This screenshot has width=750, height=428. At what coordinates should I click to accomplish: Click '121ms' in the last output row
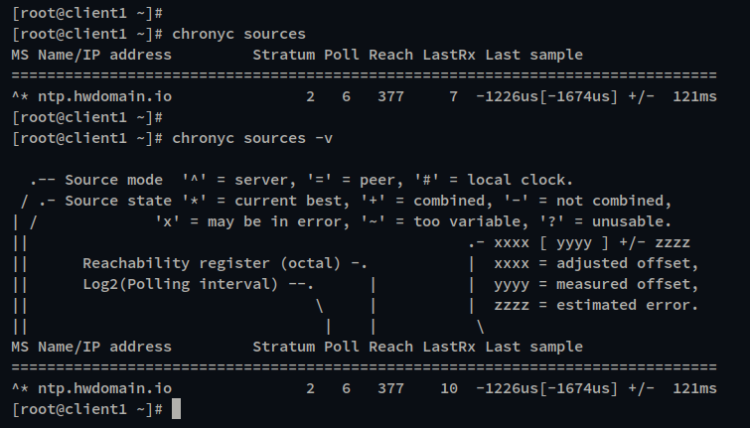coord(695,388)
